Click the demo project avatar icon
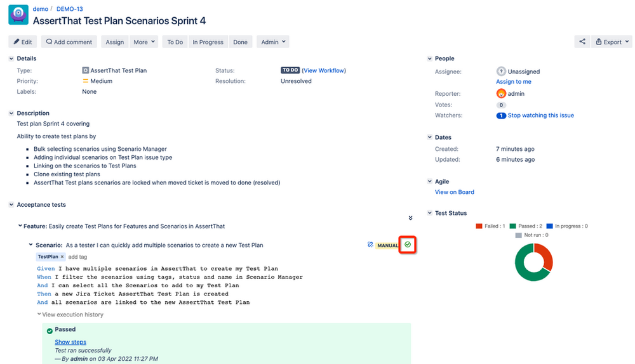Screen dimensions: 635x364 [18, 15]
